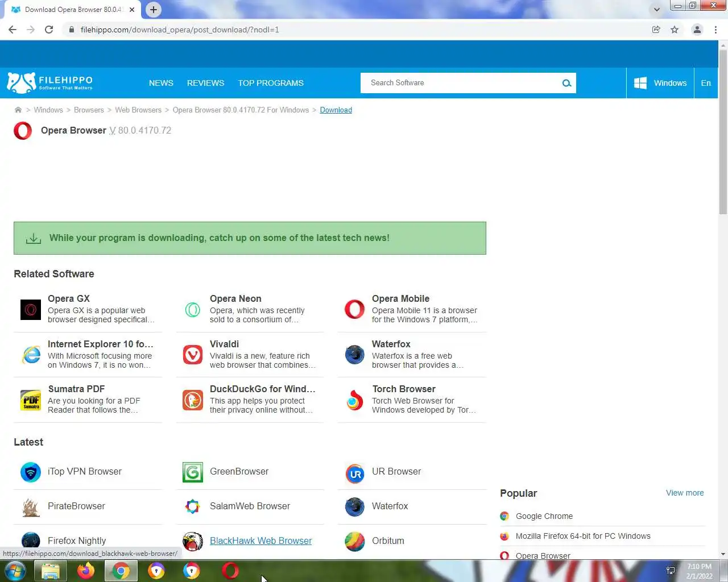The height and width of the screenshot is (582, 728).
Task: Click the Opera Browser logo beside the title
Action: 23,131
